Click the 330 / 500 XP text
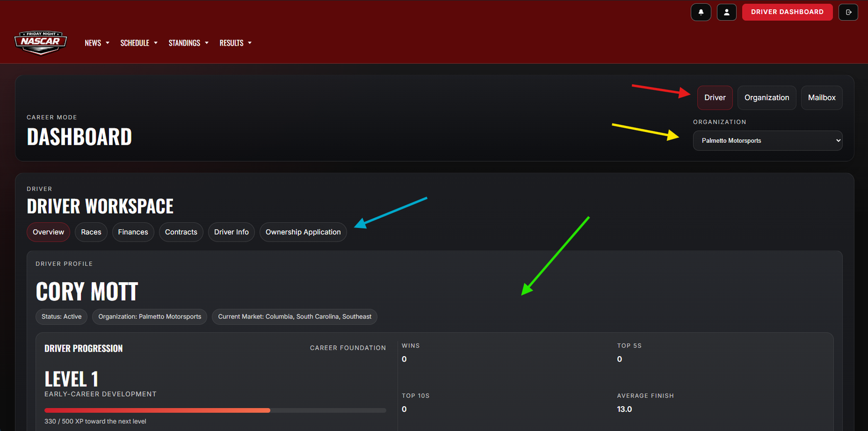868x431 pixels. pos(95,421)
